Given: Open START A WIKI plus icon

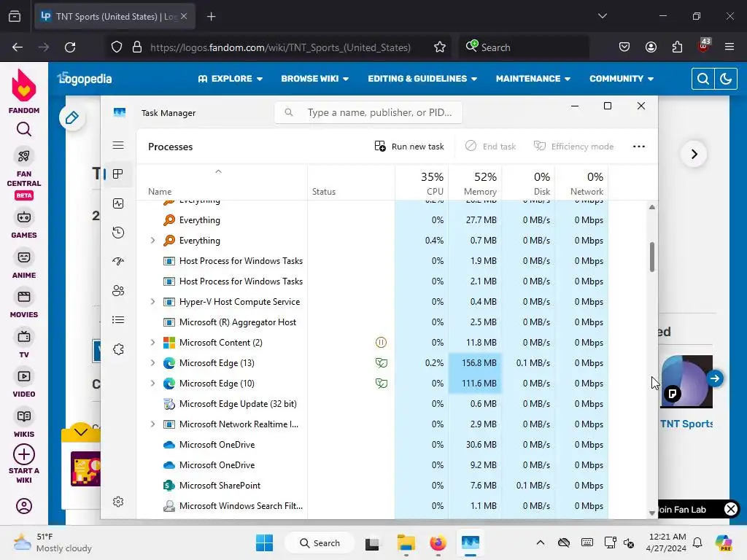Looking at the screenshot, I should click(24, 454).
